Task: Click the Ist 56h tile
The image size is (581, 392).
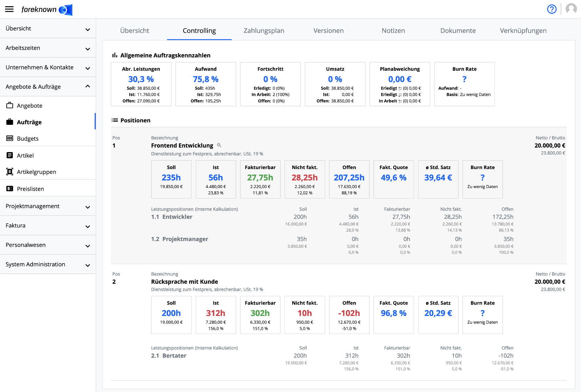Action: (x=216, y=179)
